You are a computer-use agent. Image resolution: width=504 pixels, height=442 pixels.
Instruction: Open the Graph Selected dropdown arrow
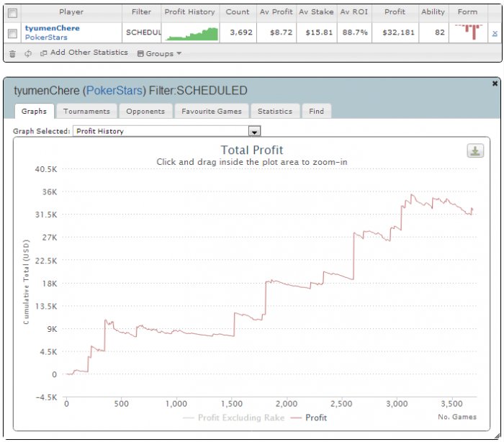point(254,131)
